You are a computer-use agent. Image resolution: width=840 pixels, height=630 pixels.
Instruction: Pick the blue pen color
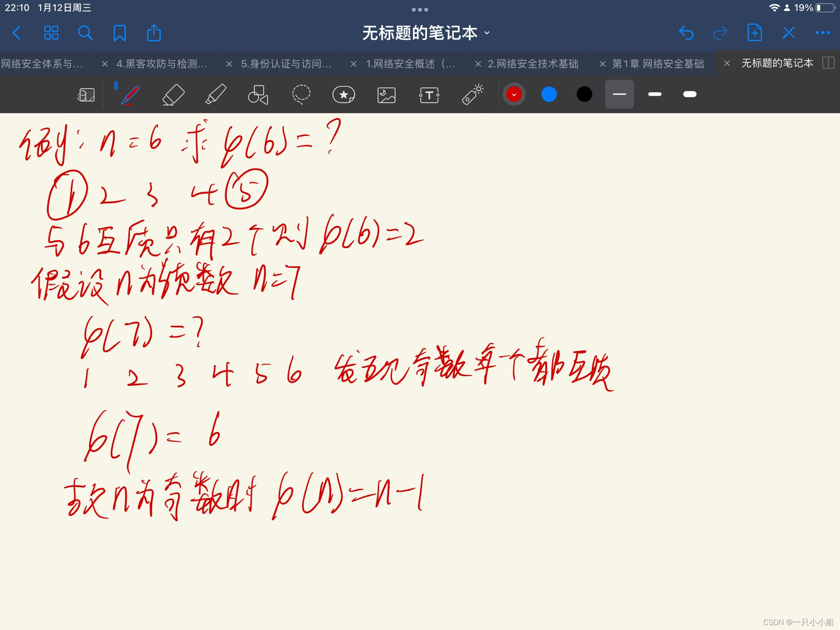click(549, 94)
